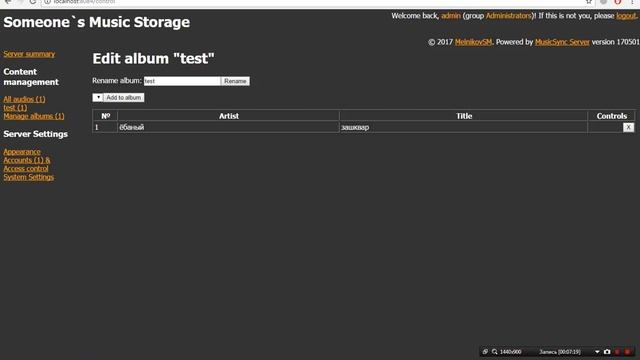Click the Administrators group link
Viewport: 640px width, 360px height.
coord(509,16)
